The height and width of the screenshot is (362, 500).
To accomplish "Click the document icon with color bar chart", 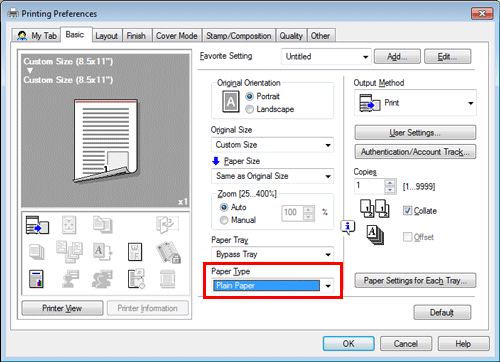I will [x=36, y=279].
